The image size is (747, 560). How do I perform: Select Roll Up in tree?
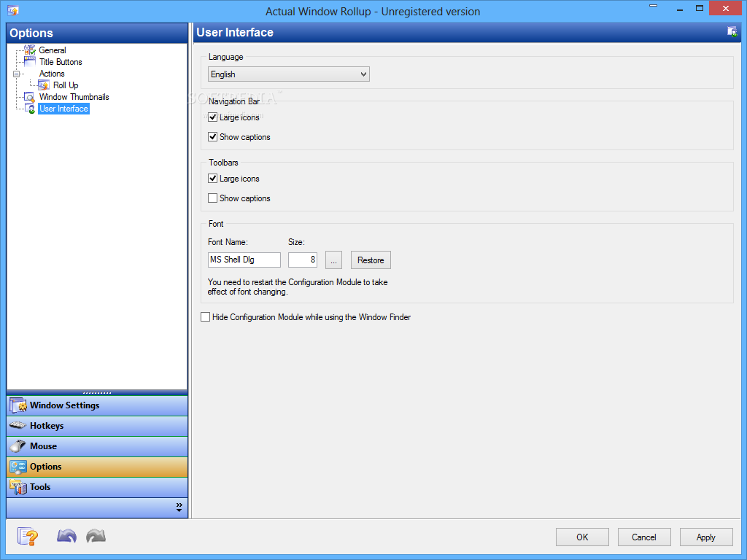tap(66, 85)
